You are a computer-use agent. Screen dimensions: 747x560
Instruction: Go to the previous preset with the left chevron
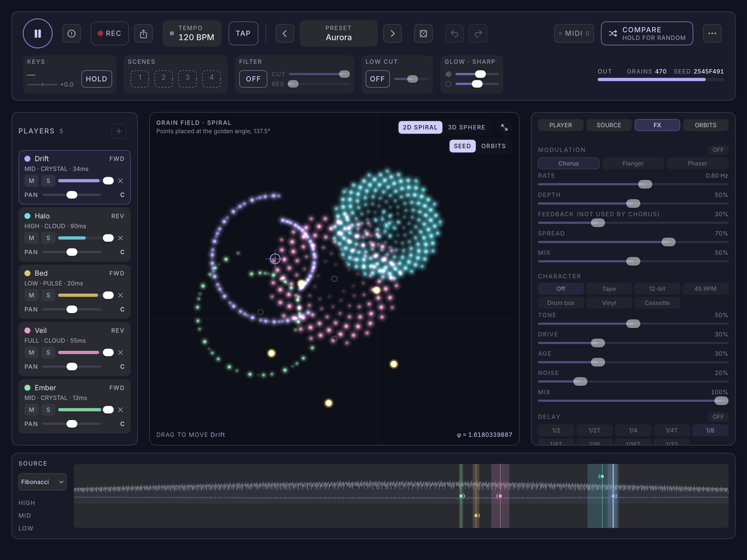pyautogui.click(x=284, y=34)
